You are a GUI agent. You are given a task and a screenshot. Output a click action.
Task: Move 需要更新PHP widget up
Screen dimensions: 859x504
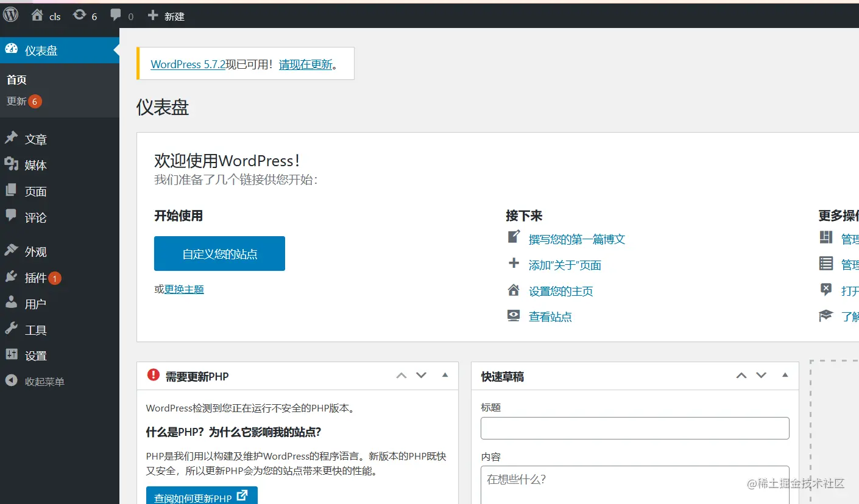tap(401, 376)
